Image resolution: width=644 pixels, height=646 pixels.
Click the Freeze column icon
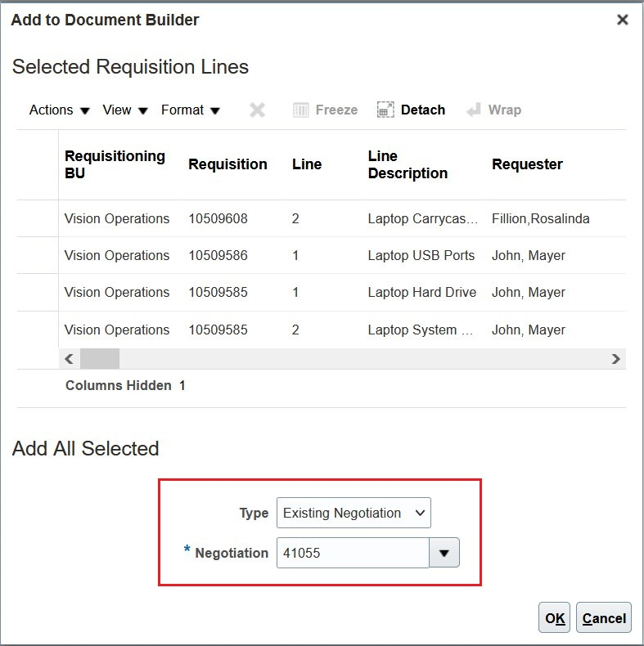(x=301, y=110)
